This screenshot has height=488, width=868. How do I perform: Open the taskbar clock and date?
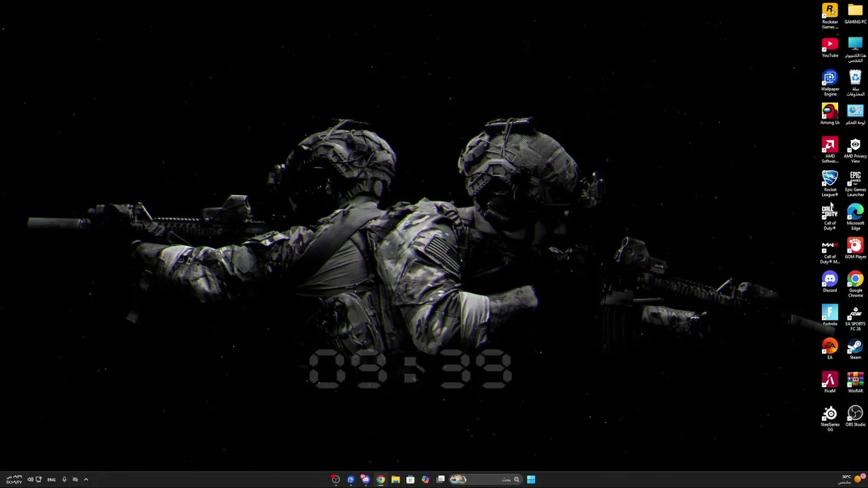[x=14, y=480]
